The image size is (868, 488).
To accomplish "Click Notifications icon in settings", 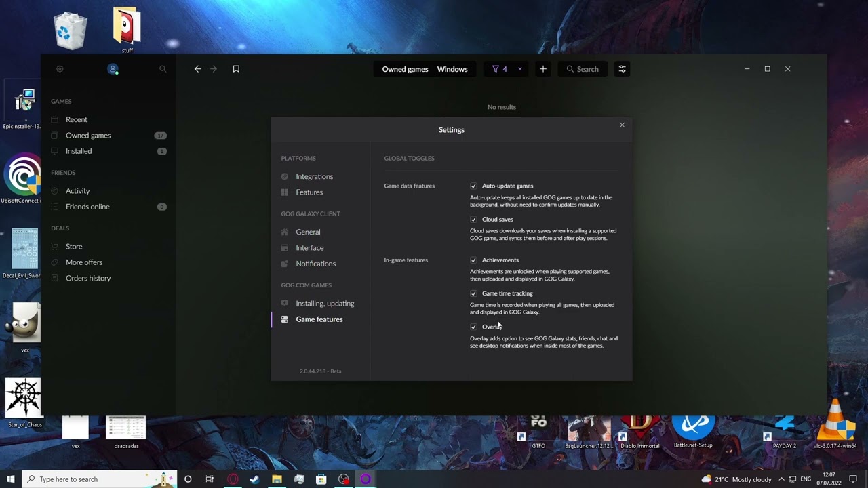I will (285, 264).
